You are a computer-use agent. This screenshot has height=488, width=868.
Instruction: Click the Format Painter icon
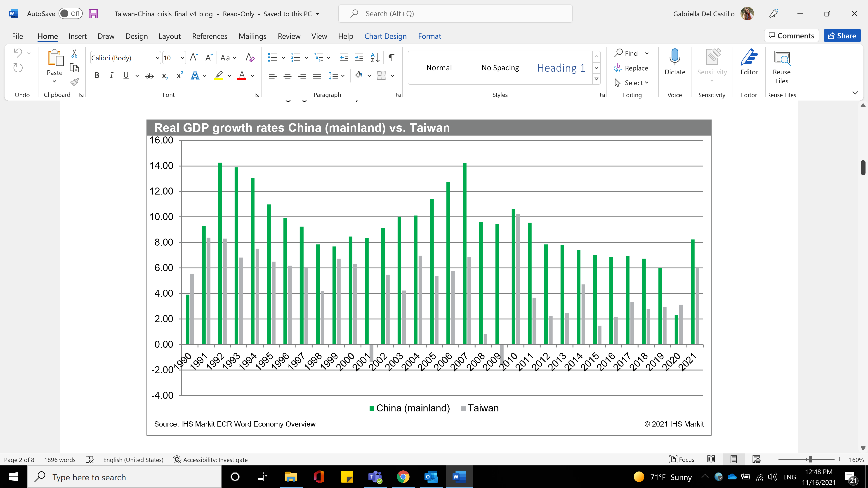74,82
